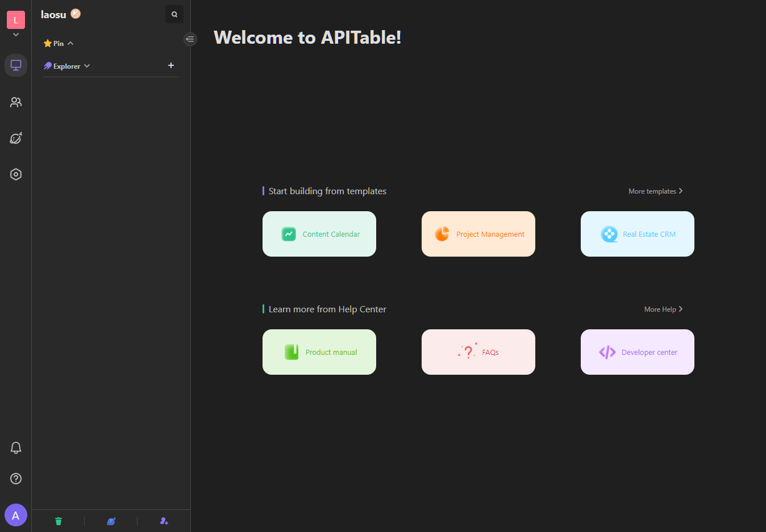Open space settings hexagon icon
Image resolution: width=766 pixels, height=532 pixels.
coord(16,174)
